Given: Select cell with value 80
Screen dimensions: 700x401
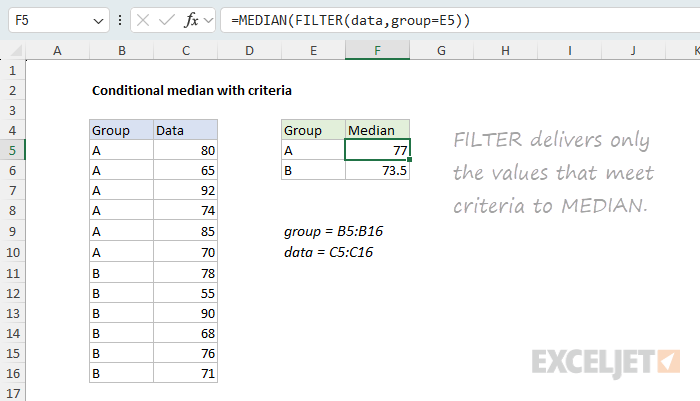Looking at the screenshot, I should (185, 150).
